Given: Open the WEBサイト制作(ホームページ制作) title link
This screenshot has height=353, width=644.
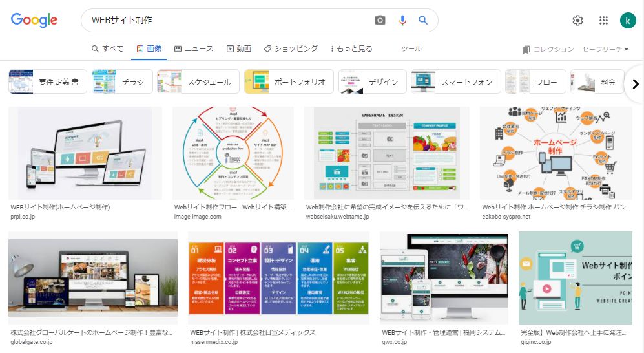Looking at the screenshot, I should 60,207.
